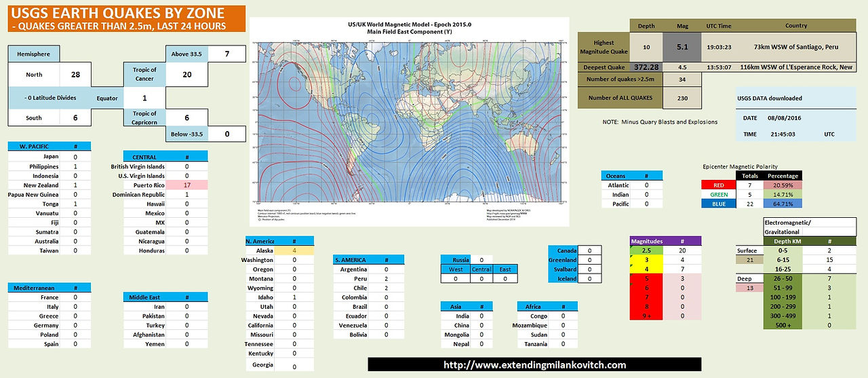Select the 'Svalbard' label cell
Viewport: 868px width, 378px height.
click(x=563, y=269)
